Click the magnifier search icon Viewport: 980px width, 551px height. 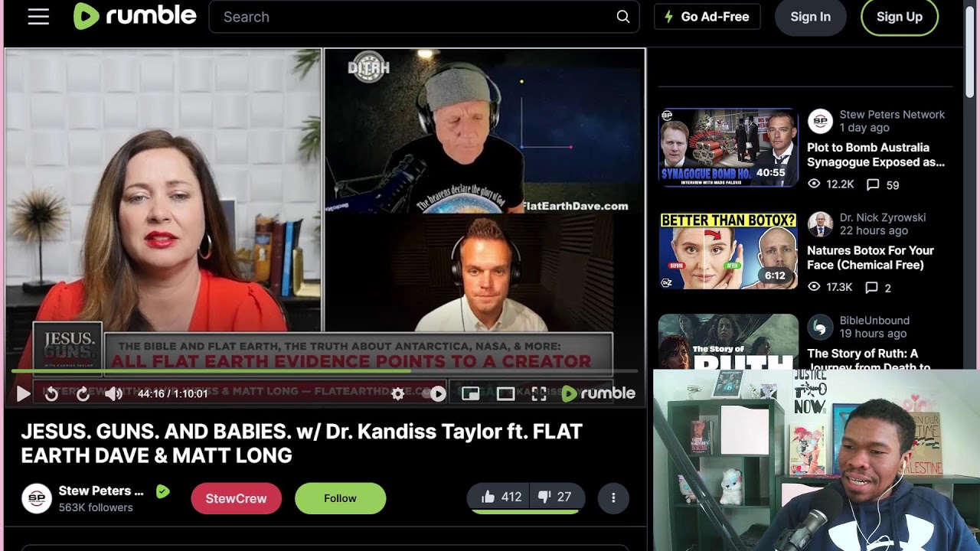pyautogui.click(x=623, y=17)
